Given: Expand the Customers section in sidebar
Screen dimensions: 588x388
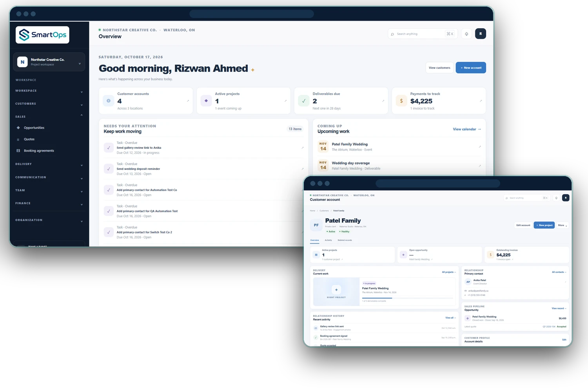Looking at the screenshot, I should (x=49, y=104).
